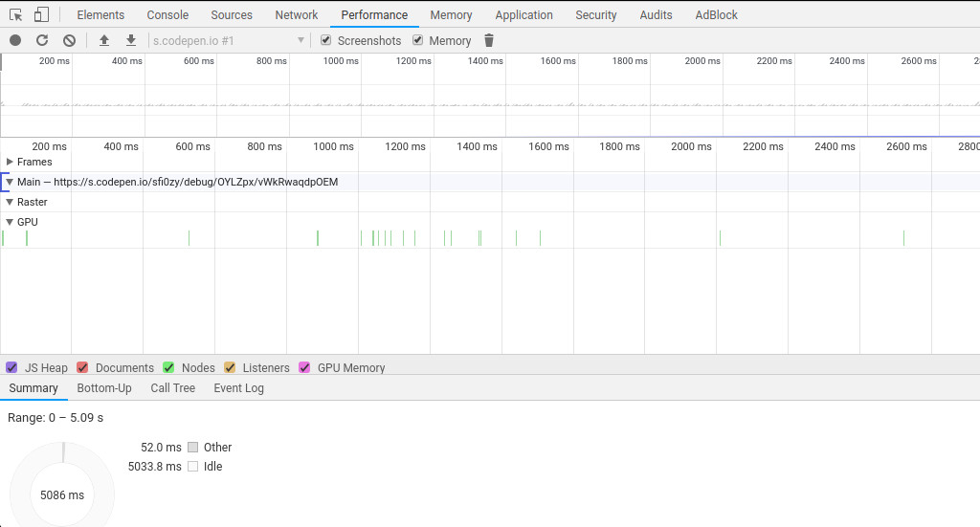Toggle the GPU Memory checkbox
This screenshot has height=527, width=980.
coord(304,367)
